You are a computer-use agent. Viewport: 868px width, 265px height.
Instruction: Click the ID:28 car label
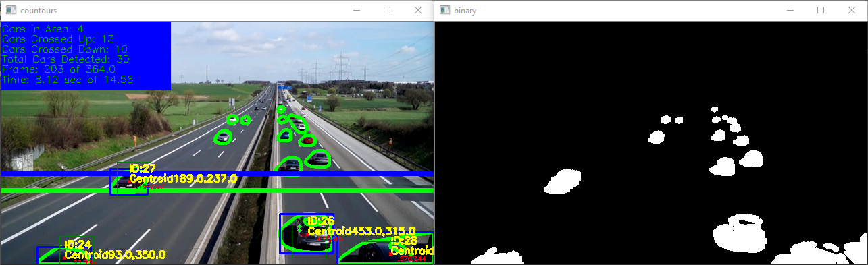click(404, 241)
